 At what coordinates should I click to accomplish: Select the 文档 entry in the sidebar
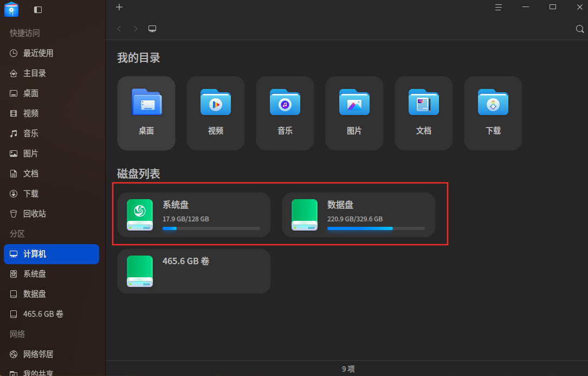coord(51,174)
